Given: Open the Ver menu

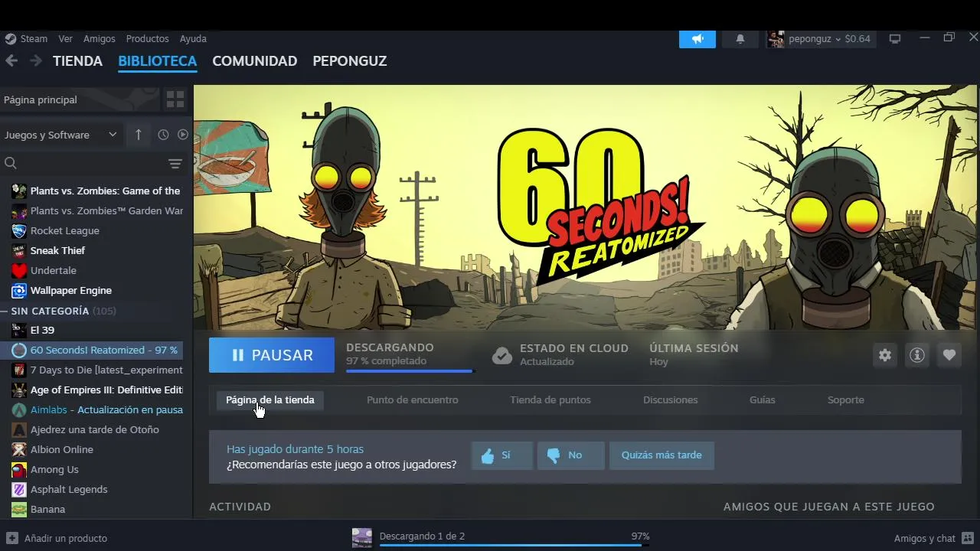Looking at the screenshot, I should pos(65,38).
